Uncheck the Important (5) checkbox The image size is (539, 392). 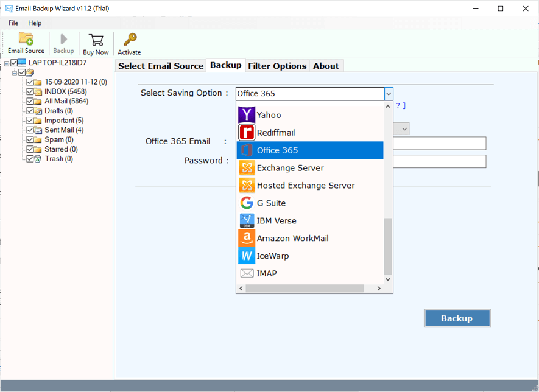[30, 121]
